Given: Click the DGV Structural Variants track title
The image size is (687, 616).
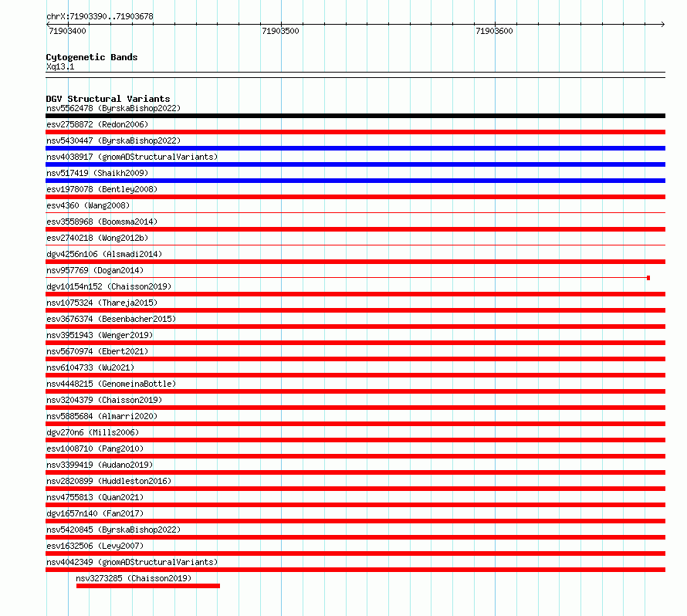Looking at the screenshot, I should coord(108,99).
